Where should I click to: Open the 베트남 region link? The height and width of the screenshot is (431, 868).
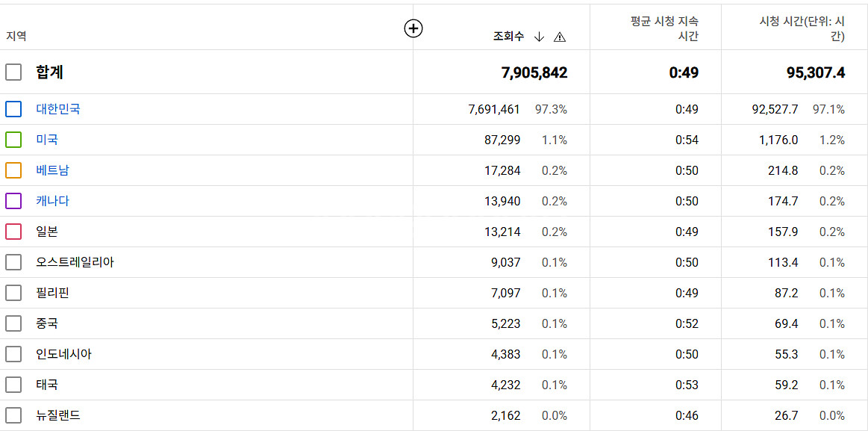coord(52,170)
